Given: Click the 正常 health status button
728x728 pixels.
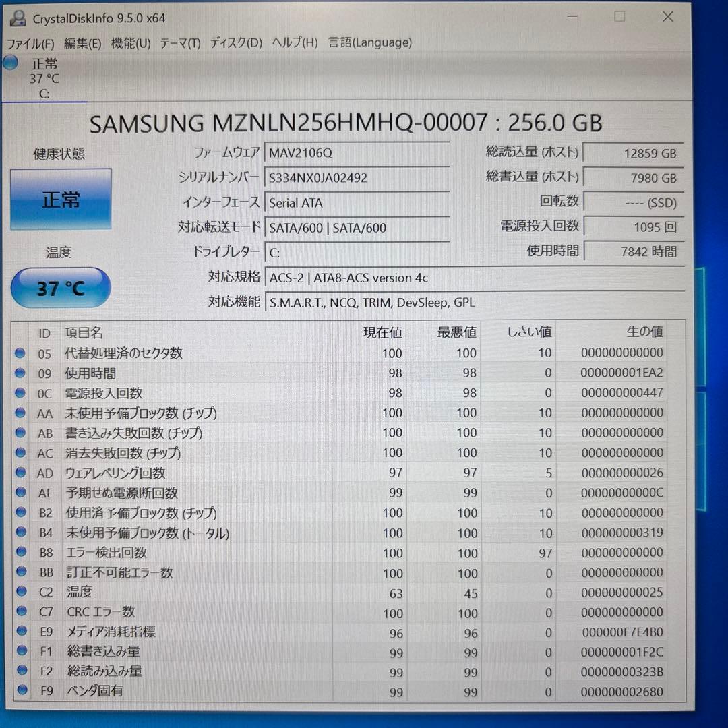Looking at the screenshot, I should point(61,199).
